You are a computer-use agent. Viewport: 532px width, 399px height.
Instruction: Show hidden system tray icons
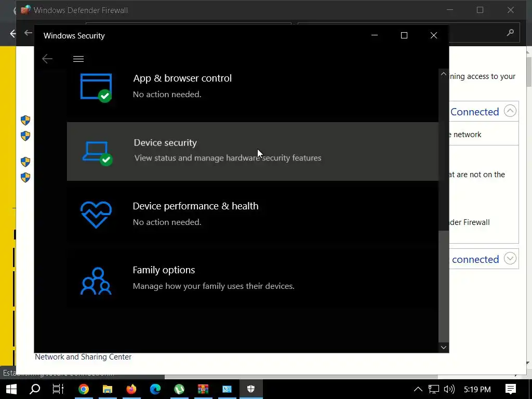tap(418, 389)
